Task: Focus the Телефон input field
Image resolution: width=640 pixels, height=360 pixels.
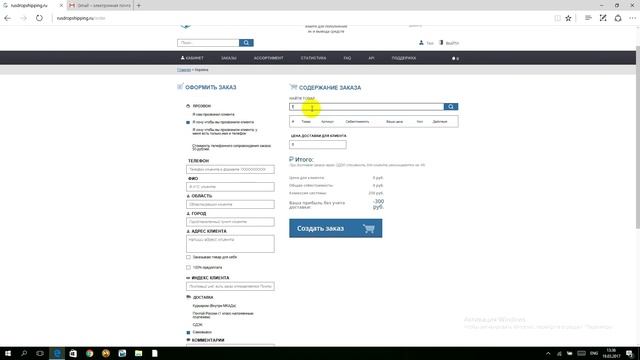Action: pos(230,169)
